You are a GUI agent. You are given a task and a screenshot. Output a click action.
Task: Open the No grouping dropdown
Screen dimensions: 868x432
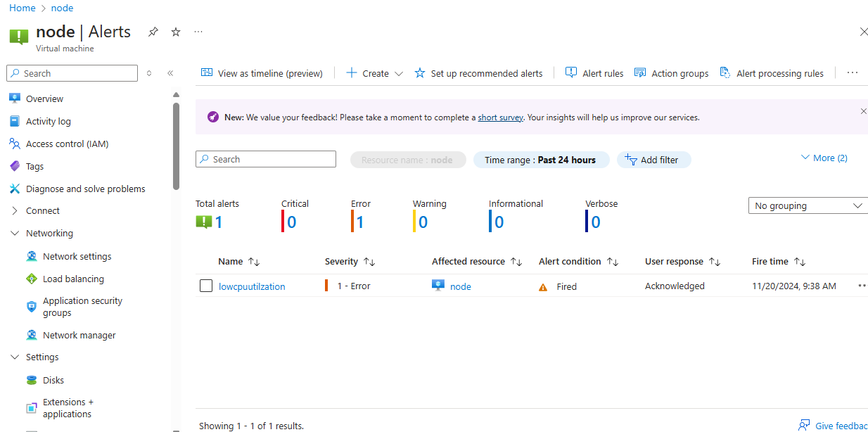(808, 205)
